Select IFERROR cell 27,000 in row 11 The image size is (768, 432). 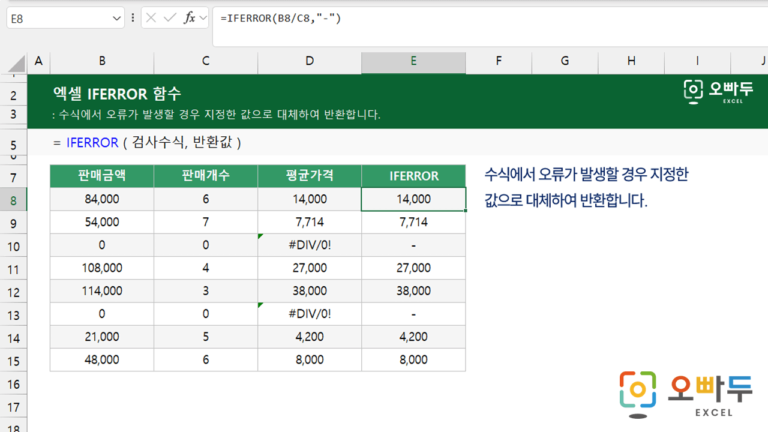(x=413, y=268)
